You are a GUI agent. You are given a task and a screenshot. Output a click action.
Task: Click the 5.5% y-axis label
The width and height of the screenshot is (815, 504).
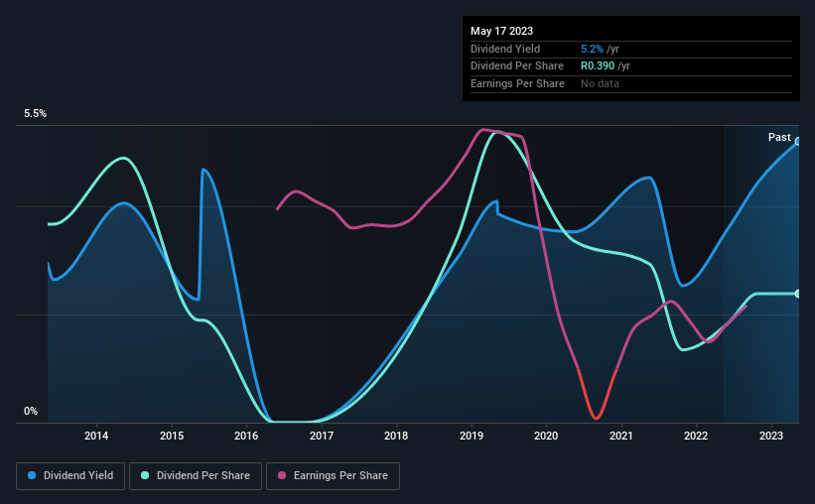pyautogui.click(x=36, y=114)
